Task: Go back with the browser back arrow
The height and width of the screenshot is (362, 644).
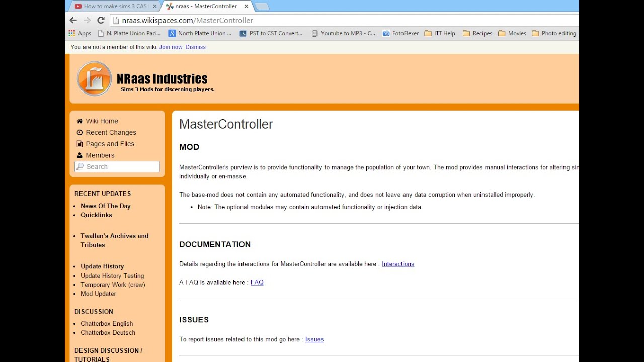Action: [x=73, y=20]
